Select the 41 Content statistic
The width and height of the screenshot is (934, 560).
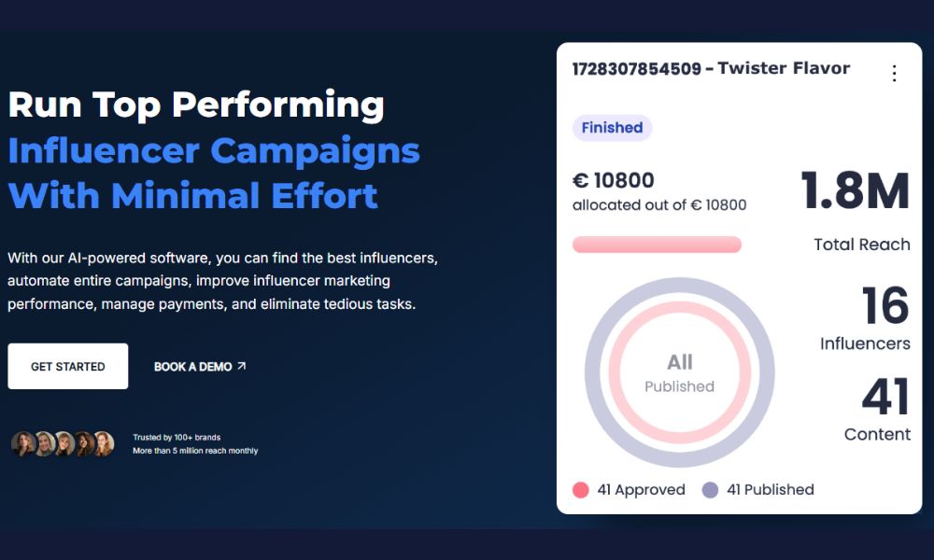coord(884,397)
